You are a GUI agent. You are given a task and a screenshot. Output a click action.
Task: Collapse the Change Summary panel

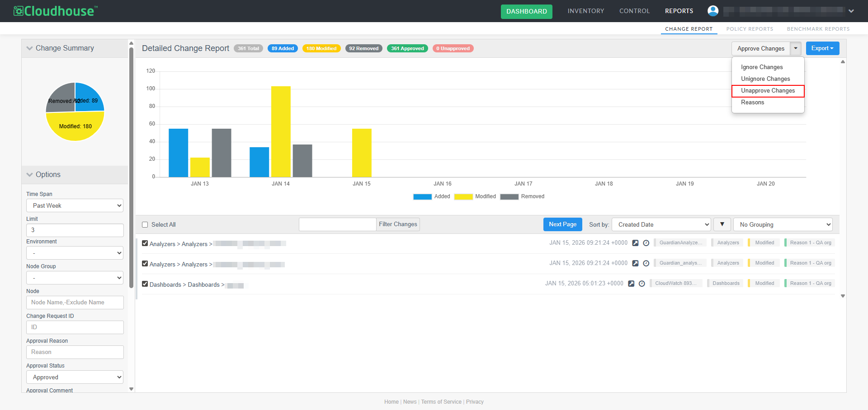click(30, 48)
